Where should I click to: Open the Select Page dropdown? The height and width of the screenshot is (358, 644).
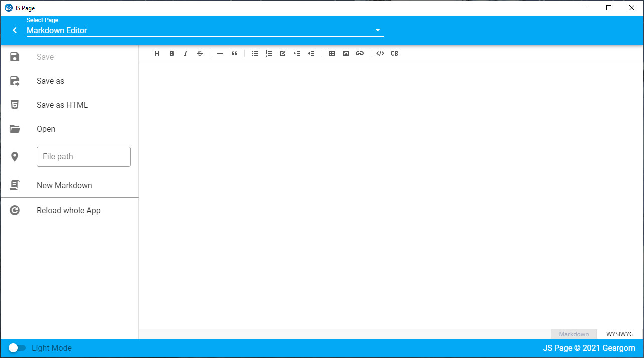(x=377, y=30)
